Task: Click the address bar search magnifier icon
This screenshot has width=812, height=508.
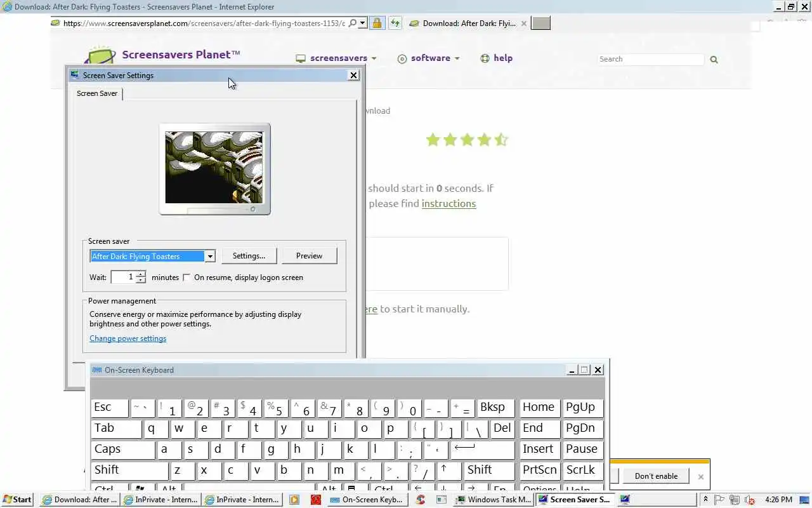Action: point(352,23)
